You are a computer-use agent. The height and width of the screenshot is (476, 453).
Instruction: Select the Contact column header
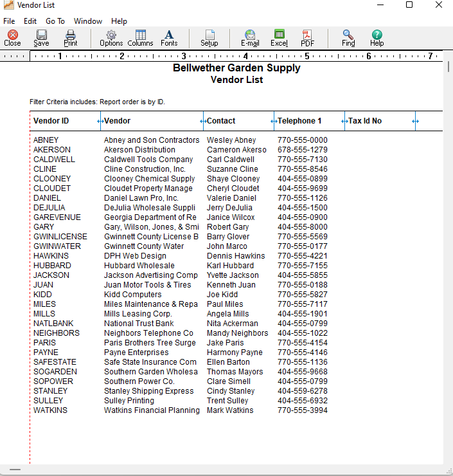221,121
